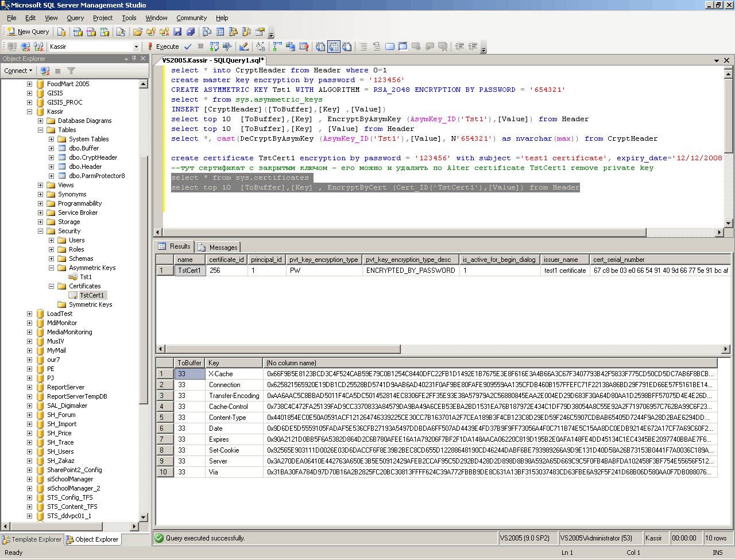Image resolution: width=735 pixels, height=560 pixels.
Task: Click the Open File folder icon
Action: 138,32
